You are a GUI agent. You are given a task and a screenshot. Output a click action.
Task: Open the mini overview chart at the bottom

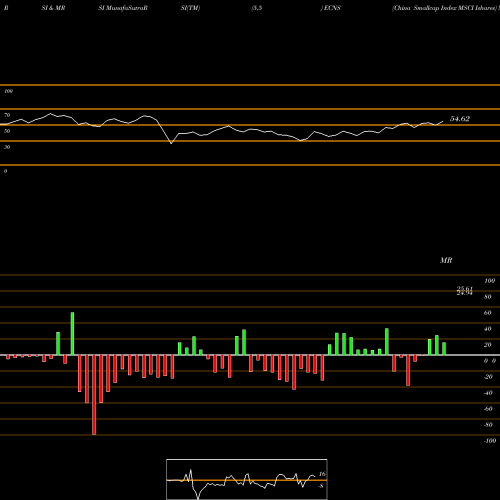[247, 479]
